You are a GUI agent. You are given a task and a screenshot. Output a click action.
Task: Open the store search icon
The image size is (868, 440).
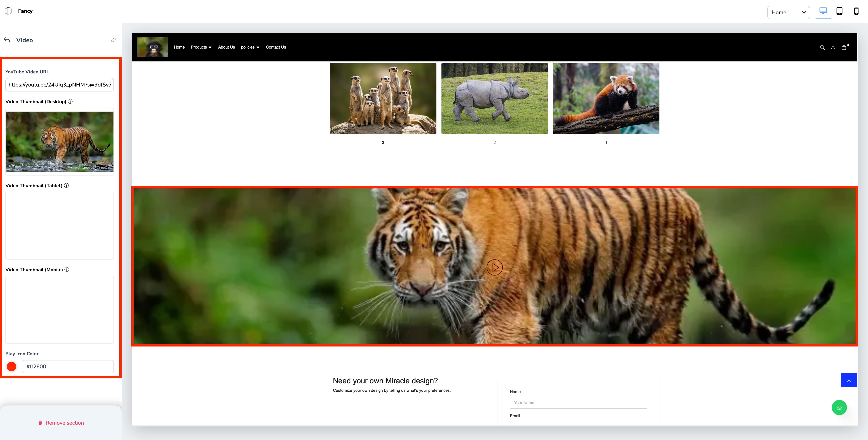point(822,47)
